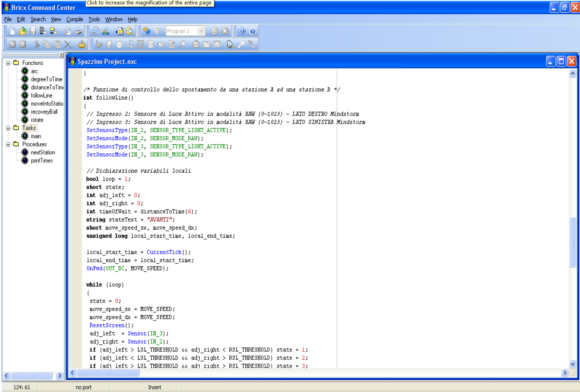Open the stopwatch Watch tool icon

[x=120, y=44]
